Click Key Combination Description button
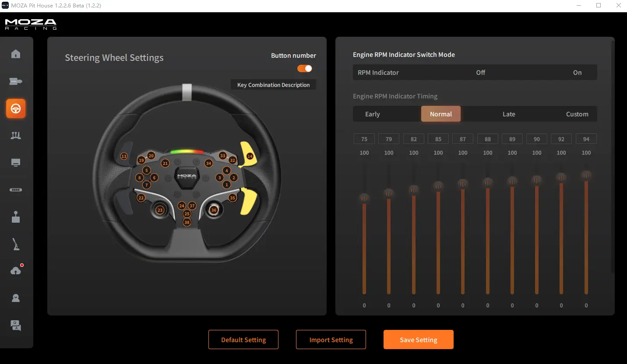 (273, 85)
